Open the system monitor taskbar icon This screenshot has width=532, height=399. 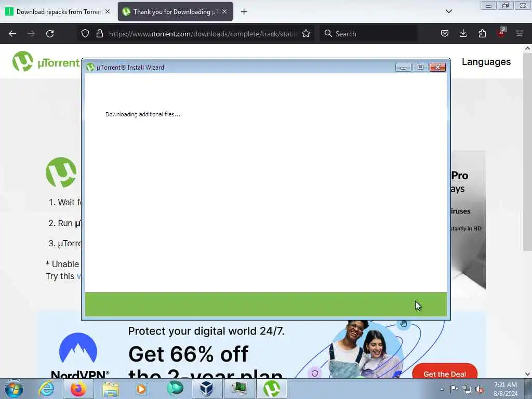(x=240, y=389)
